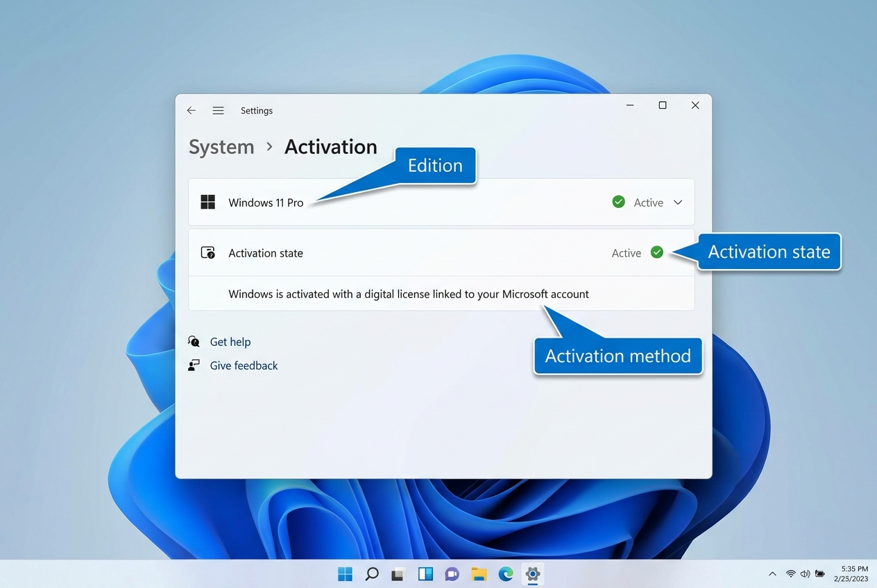Open File Explorer from the taskbar
877x588 pixels.
point(479,574)
